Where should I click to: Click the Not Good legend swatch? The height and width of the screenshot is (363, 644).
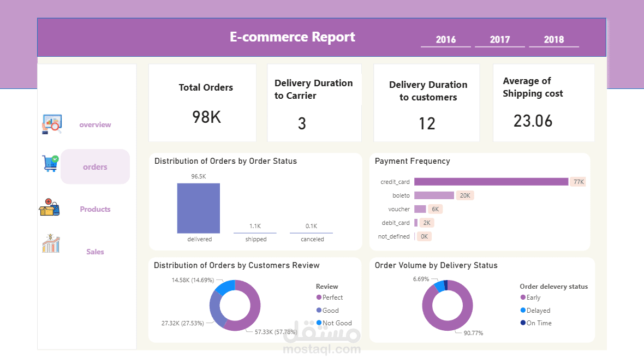point(319,323)
